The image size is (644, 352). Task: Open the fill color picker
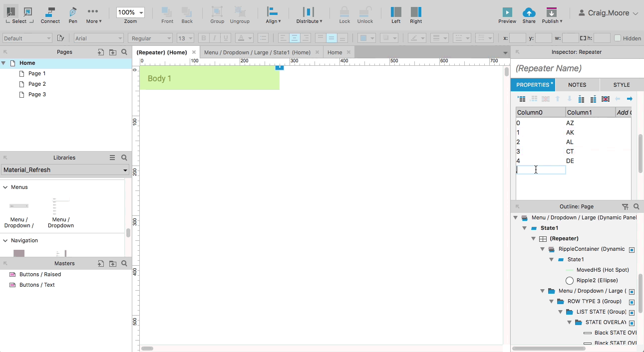366,38
